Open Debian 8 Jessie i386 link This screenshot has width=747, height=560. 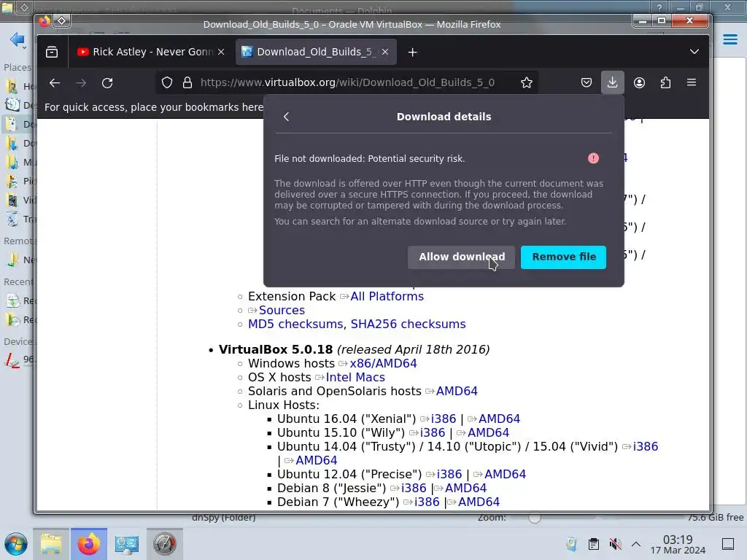[x=414, y=488]
